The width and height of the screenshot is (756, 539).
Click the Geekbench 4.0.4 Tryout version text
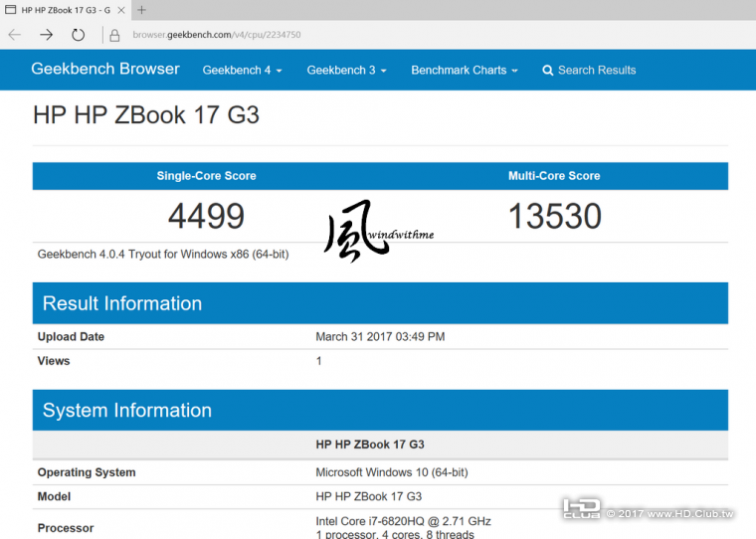pos(163,254)
